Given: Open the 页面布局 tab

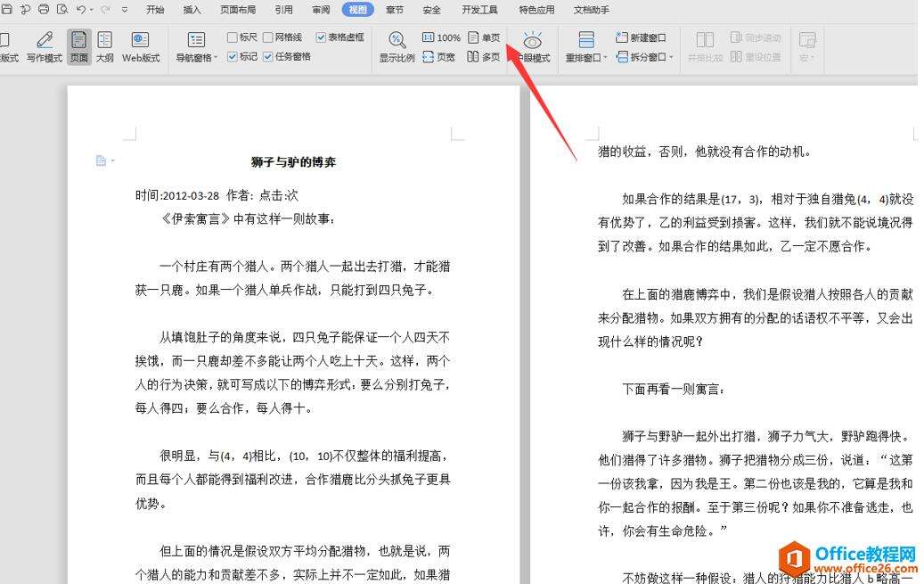Looking at the screenshot, I should [x=238, y=10].
